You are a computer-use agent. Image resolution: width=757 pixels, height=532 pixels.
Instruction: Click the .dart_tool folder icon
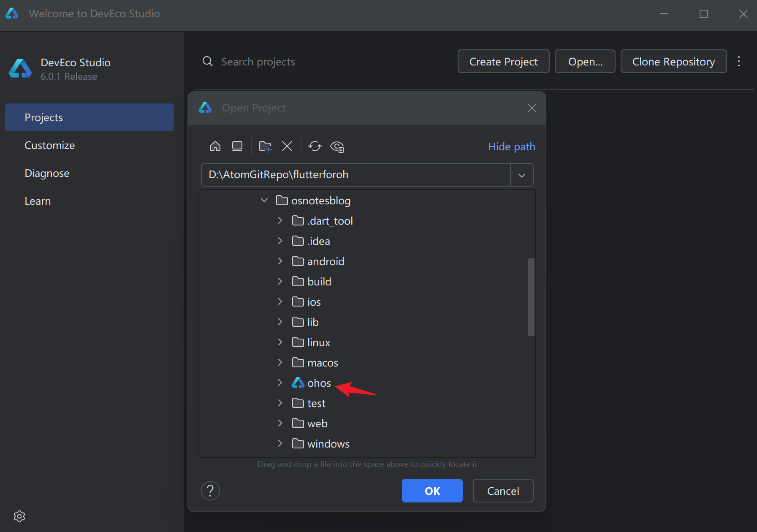298,221
